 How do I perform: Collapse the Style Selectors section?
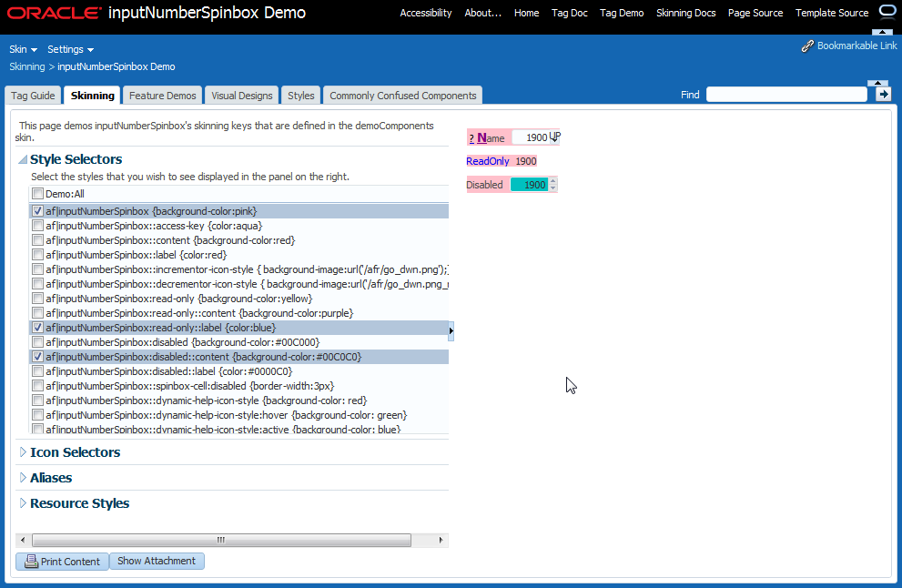tap(23, 159)
